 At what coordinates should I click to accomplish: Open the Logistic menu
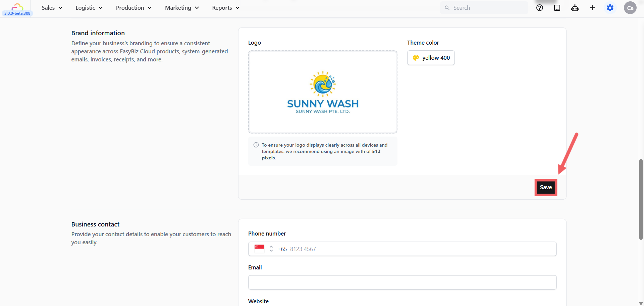coord(89,8)
